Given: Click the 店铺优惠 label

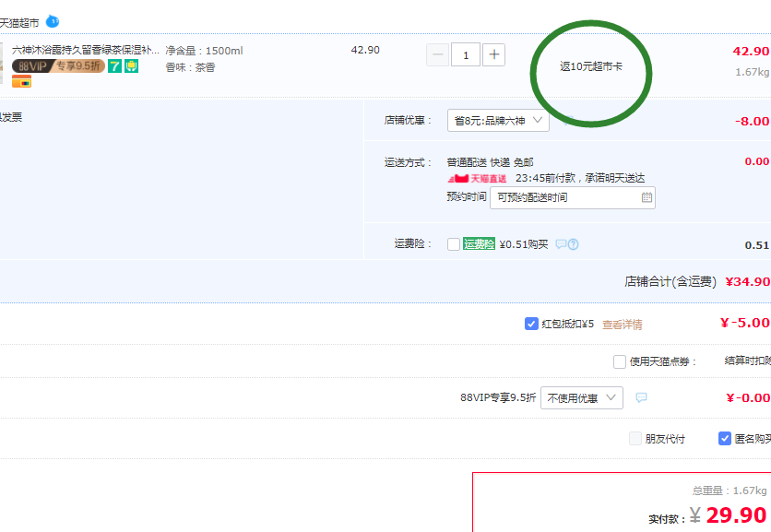Looking at the screenshot, I should tap(409, 121).
